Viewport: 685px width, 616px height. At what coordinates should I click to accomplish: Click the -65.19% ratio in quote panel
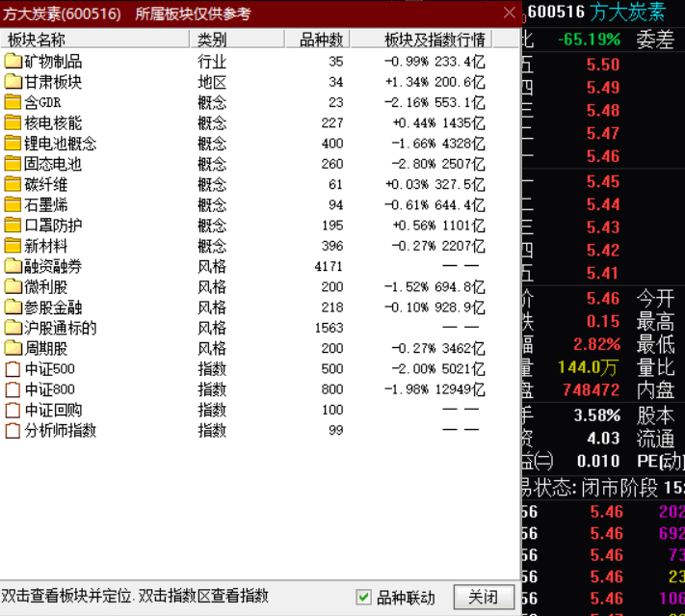tap(590, 40)
